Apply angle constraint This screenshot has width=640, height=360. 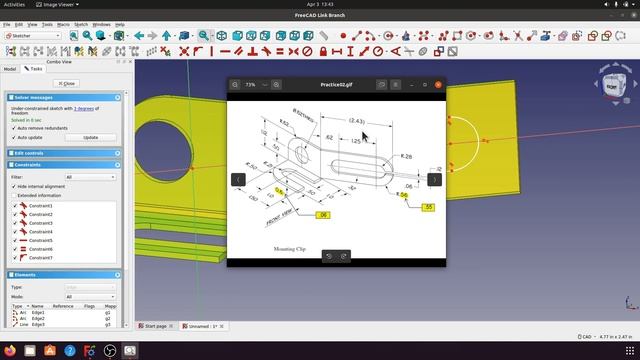(396, 52)
